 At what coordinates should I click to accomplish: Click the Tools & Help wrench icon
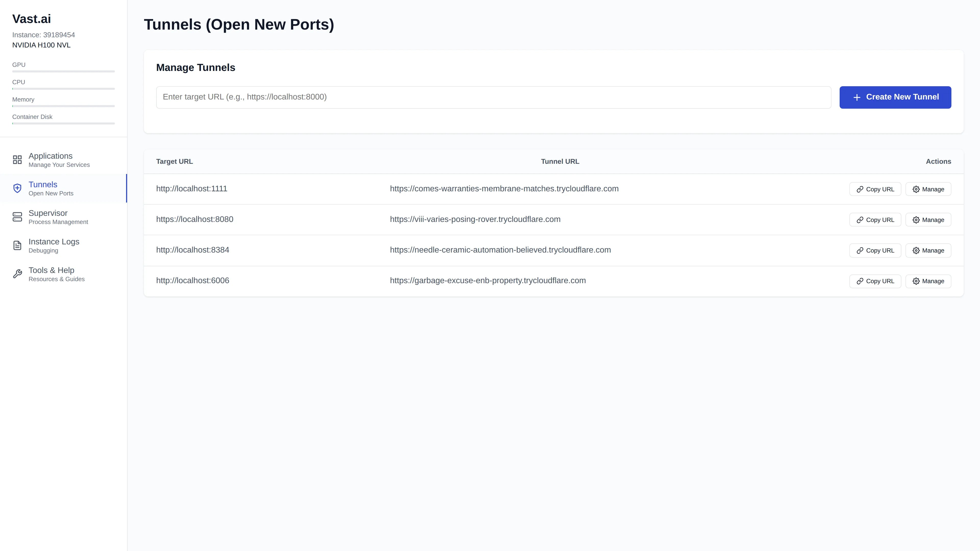point(17,274)
